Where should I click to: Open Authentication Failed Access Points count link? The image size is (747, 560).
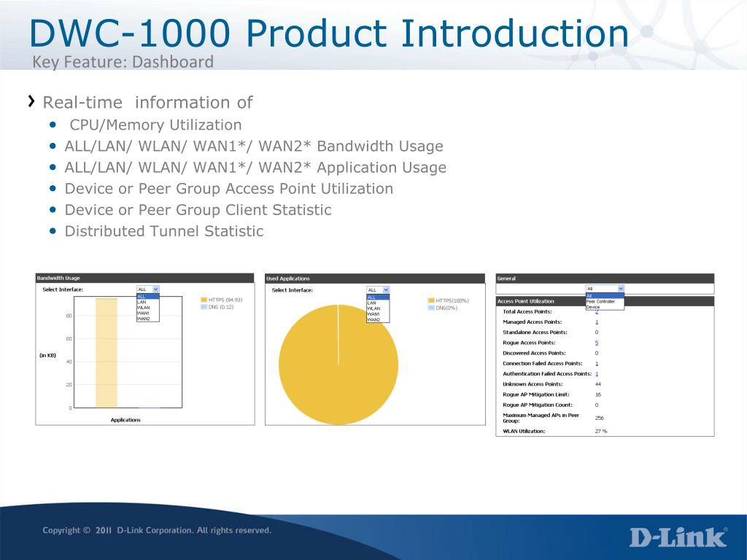597,374
